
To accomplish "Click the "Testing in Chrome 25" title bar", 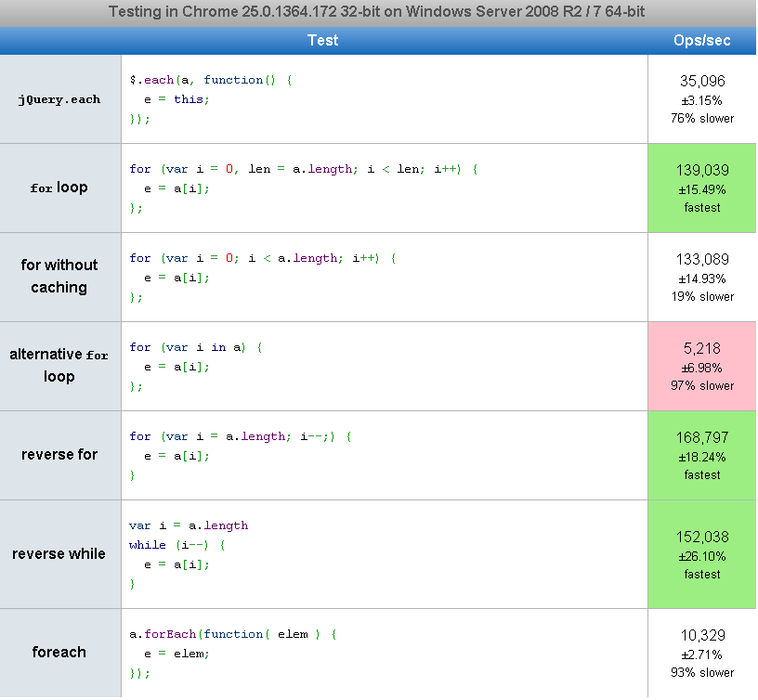I will [377, 13].
